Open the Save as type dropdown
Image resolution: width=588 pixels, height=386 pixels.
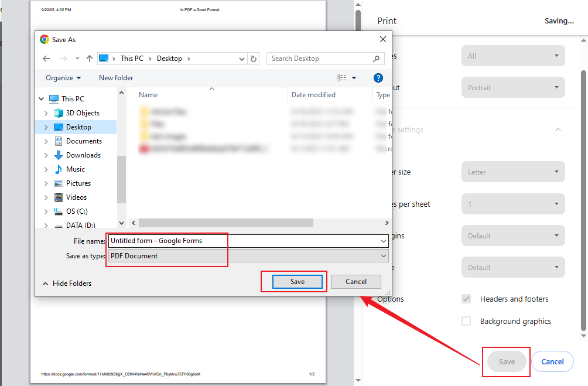tap(384, 255)
